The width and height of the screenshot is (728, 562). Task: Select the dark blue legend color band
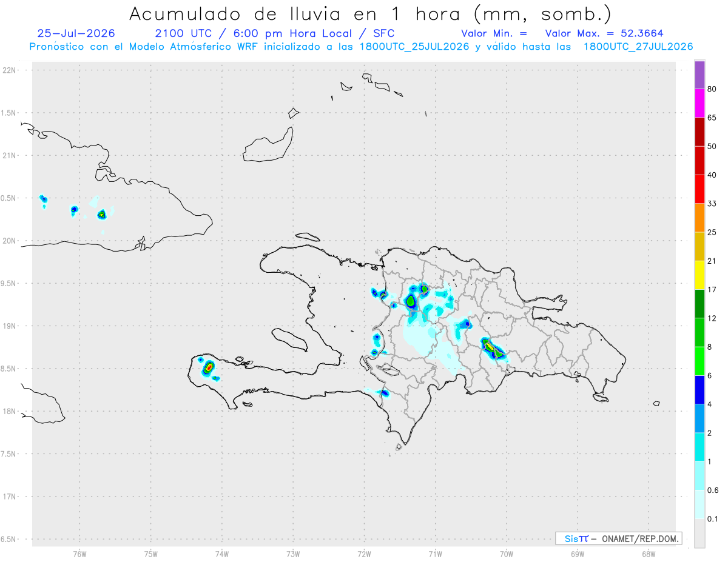[699, 390]
